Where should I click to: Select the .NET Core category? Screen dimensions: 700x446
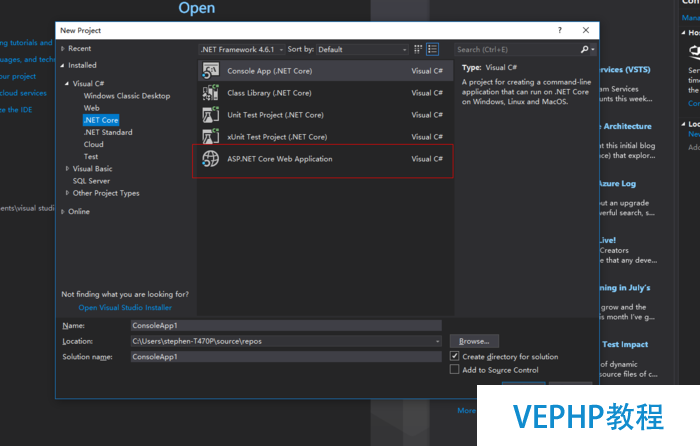point(101,120)
